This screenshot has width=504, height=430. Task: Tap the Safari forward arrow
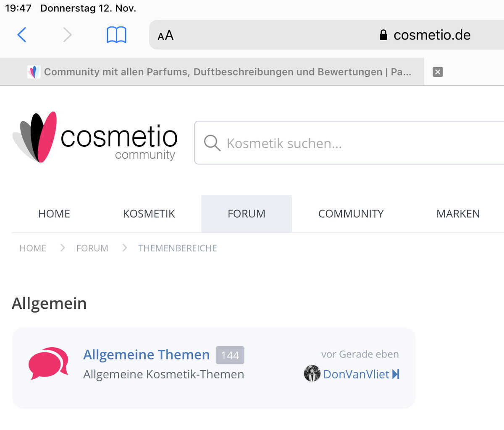click(67, 35)
